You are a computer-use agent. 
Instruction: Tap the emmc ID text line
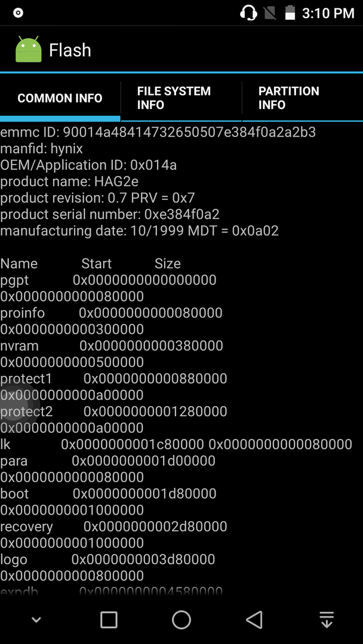158,132
